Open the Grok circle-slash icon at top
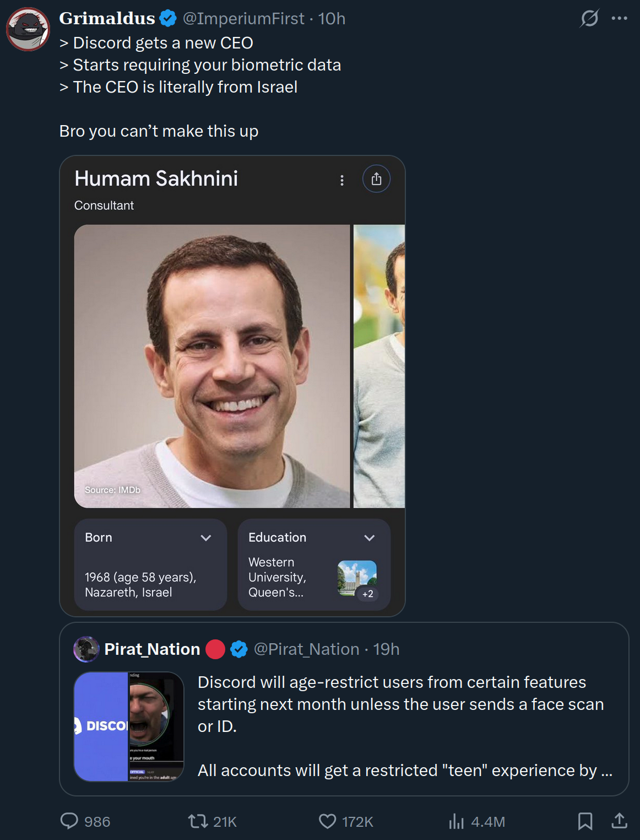 pyautogui.click(x=589, y=18)
